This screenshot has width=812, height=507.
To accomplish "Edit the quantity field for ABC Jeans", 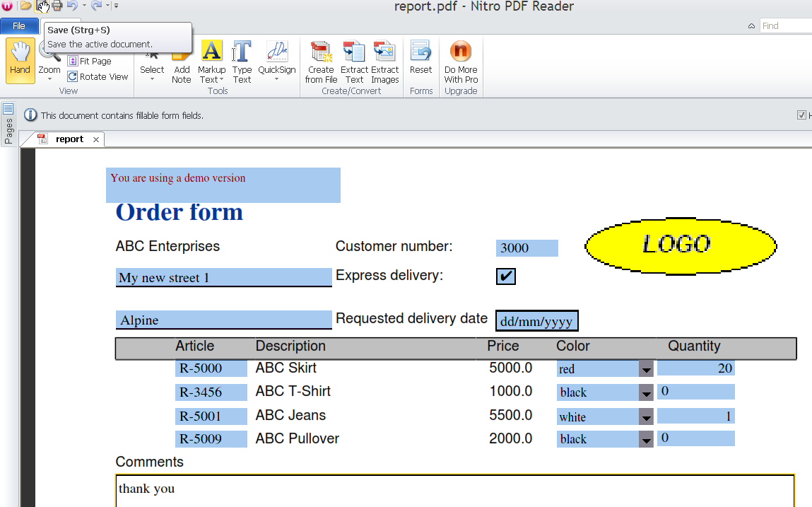I will tap(696, 416).
